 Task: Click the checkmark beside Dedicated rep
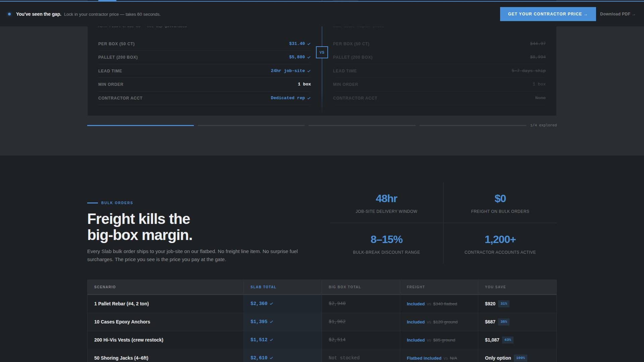309,98
